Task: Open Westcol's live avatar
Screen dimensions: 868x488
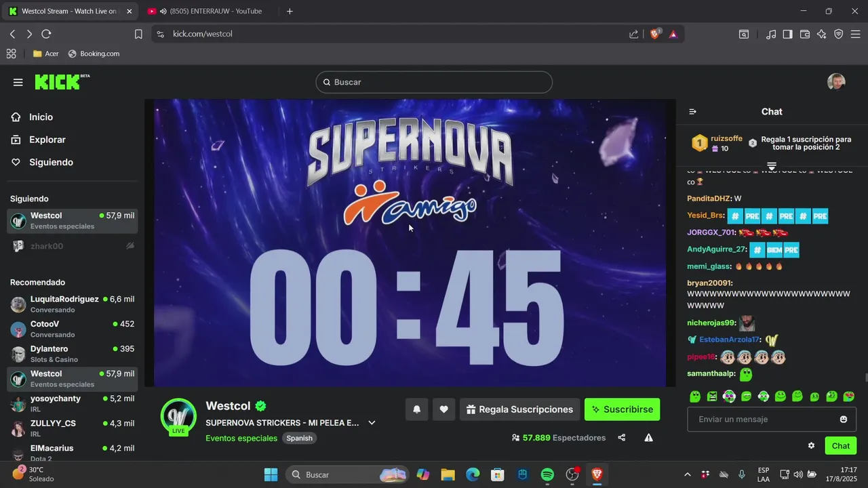Action: pyautogui.click(x=178, y=416)
